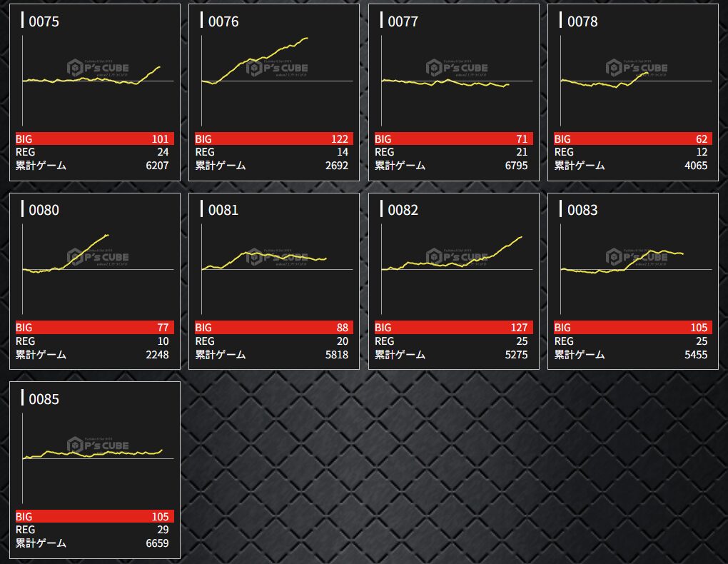Click the 0081 machine number label
728x564 pixels.
click(x=223, y=211)
